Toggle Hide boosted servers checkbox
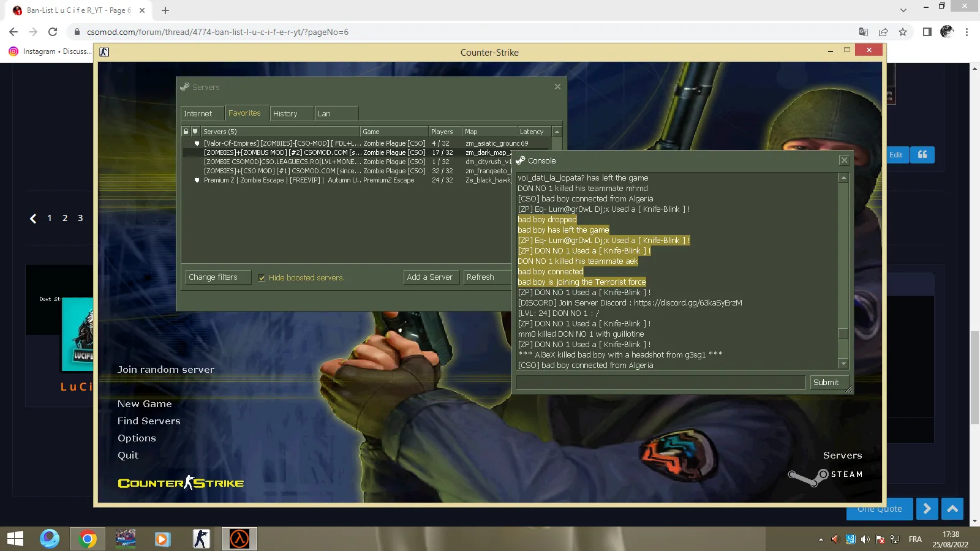Screen dimensions: 980x551 [x=262, y=278]
